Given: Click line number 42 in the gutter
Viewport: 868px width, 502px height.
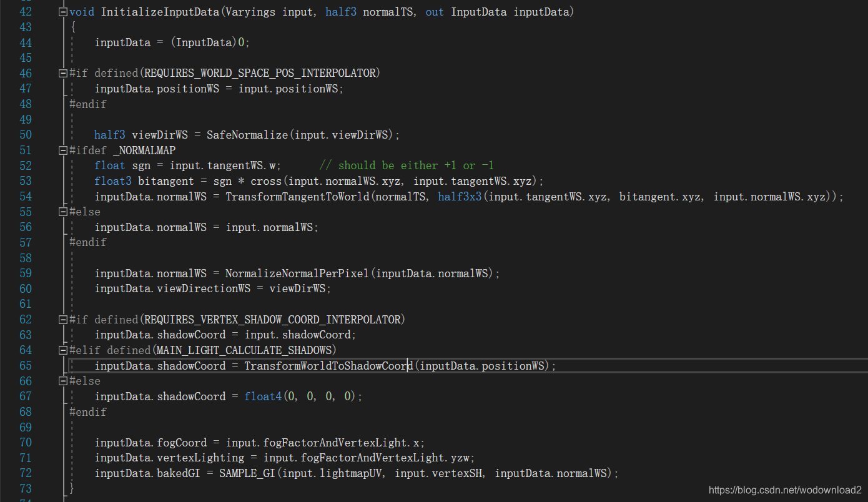Looking at the screenshot, I should pos(26,12).
